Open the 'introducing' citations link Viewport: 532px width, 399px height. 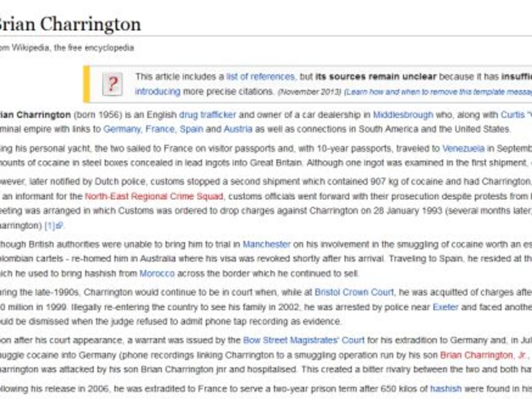pos(157,92)
